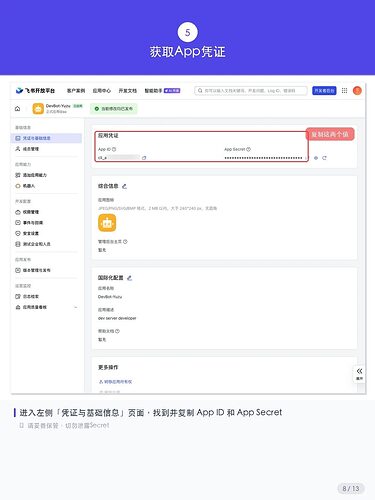Screen dimensions: 375x500
Task: Click the masked App Secret value
Action: click(263, 158)
